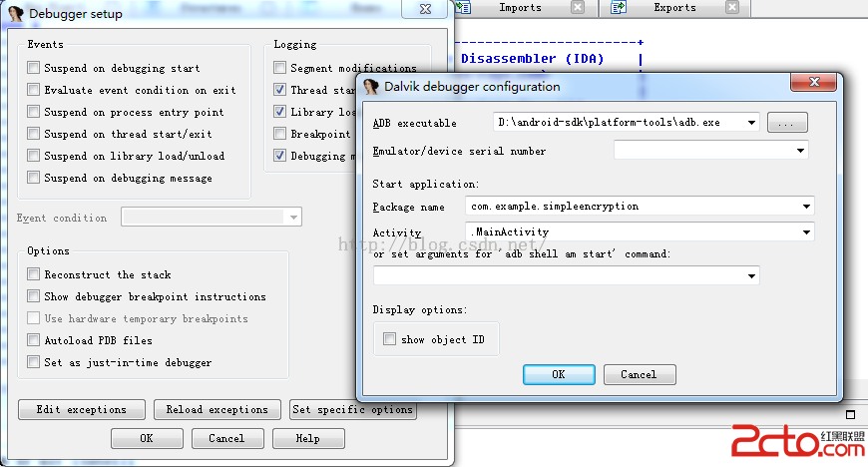This screenshot has height=467, width=868.
Task: Click OK in Debugger setup
Action: 147,438
